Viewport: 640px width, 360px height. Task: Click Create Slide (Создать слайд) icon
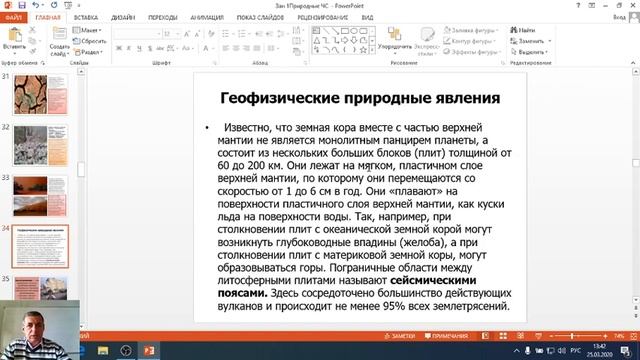pos(60,34)
